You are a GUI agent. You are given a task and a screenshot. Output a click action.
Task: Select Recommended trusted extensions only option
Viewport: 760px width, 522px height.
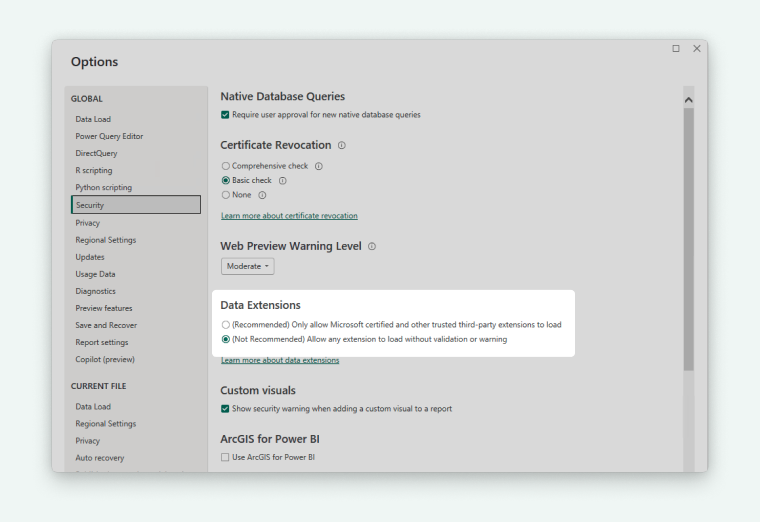[x=225, y=325]
